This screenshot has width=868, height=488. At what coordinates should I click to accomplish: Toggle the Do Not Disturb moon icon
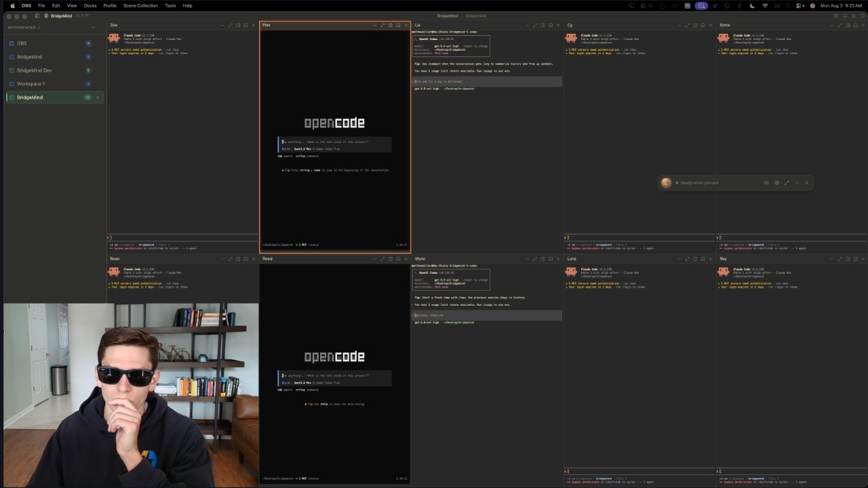coord(752,5)
